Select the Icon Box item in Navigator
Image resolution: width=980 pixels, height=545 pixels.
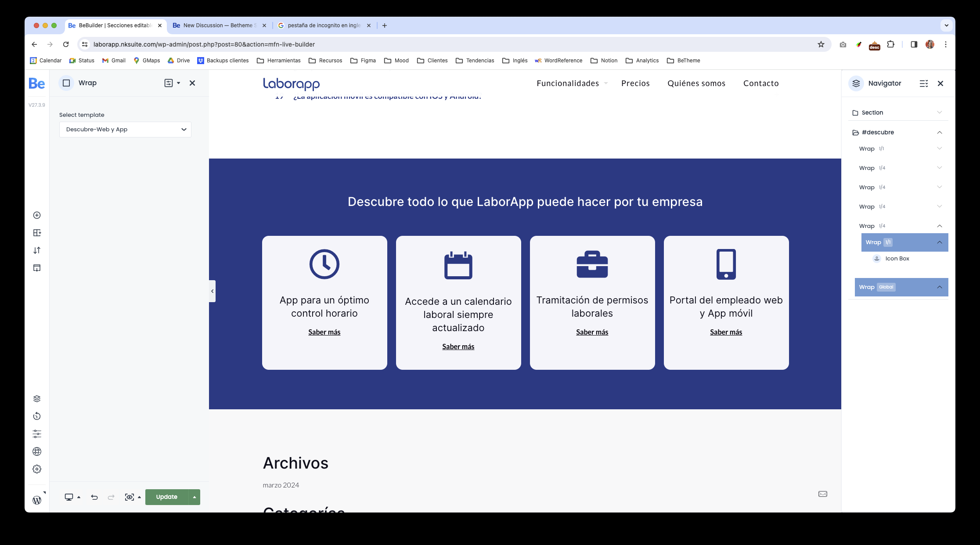[x=897, y=259]
